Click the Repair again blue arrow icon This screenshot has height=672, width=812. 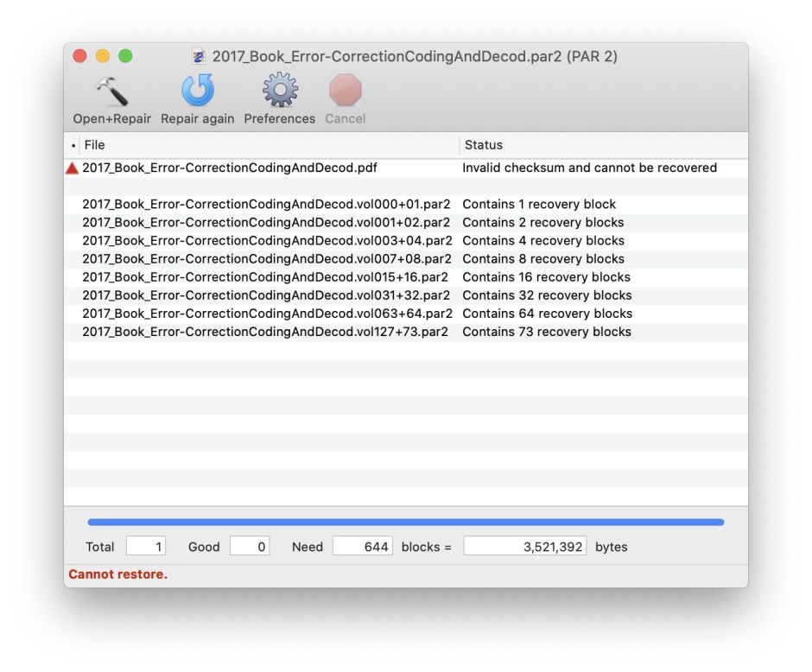197,92
